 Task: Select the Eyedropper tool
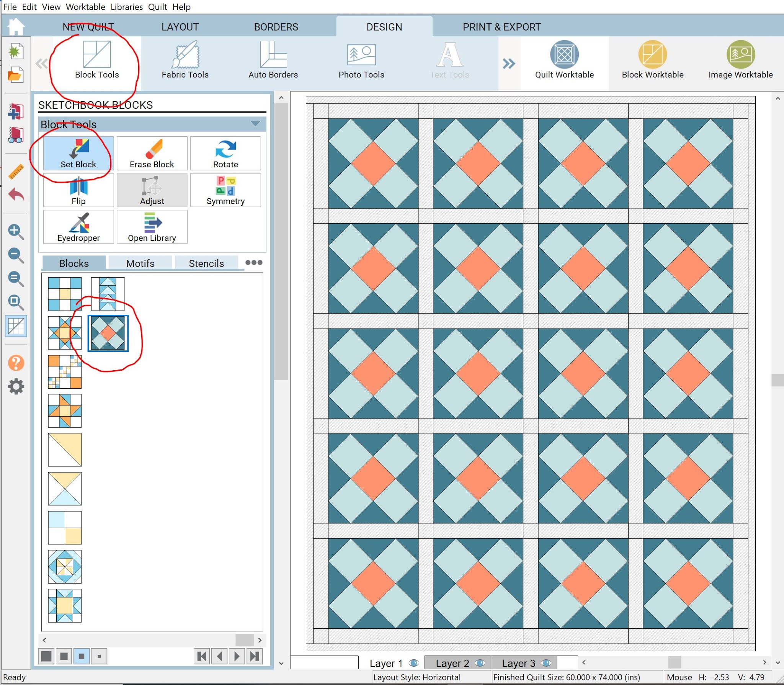78,227
